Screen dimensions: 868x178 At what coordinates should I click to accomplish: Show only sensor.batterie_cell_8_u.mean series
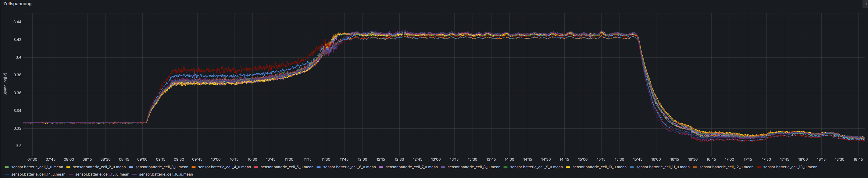click(474, 167)
